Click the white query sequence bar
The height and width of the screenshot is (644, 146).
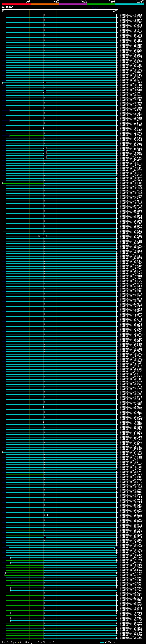pyautogui.click(x=60, y=10)
